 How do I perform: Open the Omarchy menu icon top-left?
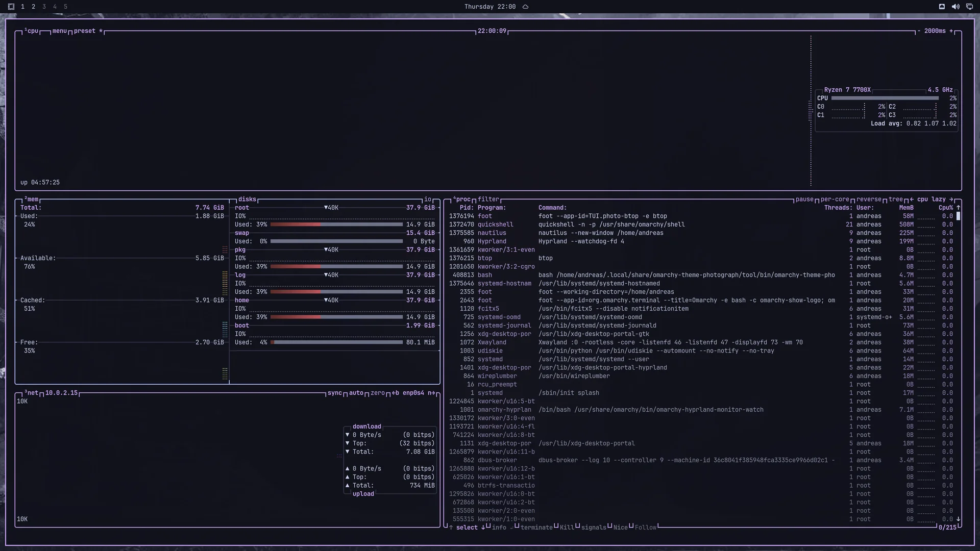(11, 7)
